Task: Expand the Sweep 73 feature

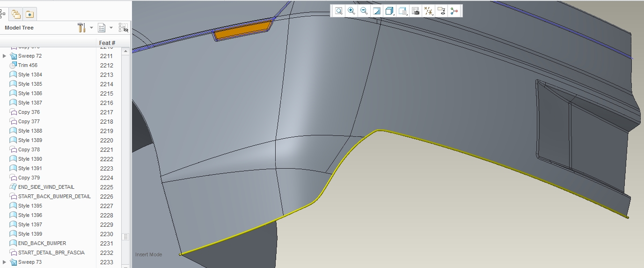Action: coord(5,262)
